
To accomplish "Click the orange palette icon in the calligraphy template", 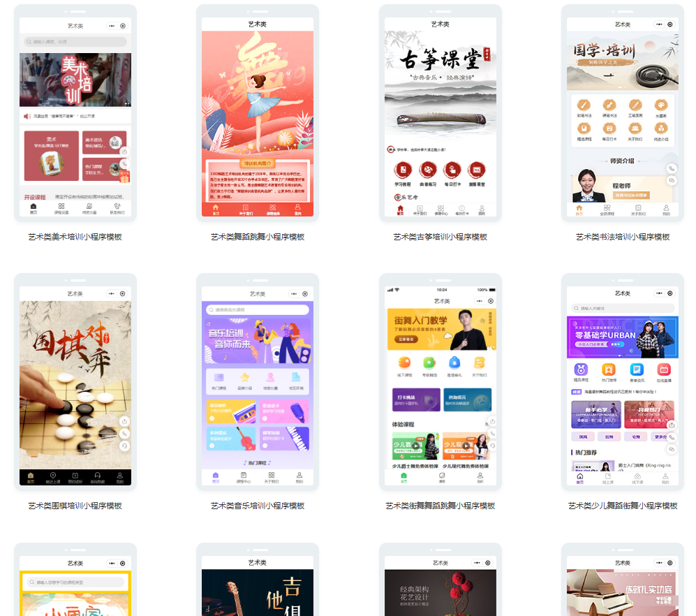I will point(661,105).
